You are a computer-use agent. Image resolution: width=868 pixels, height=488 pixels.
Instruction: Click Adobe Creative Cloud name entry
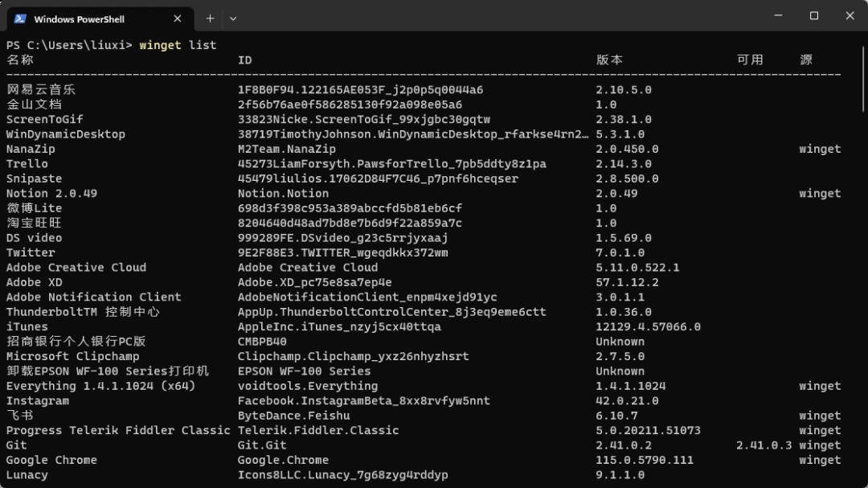pos(76,268)
